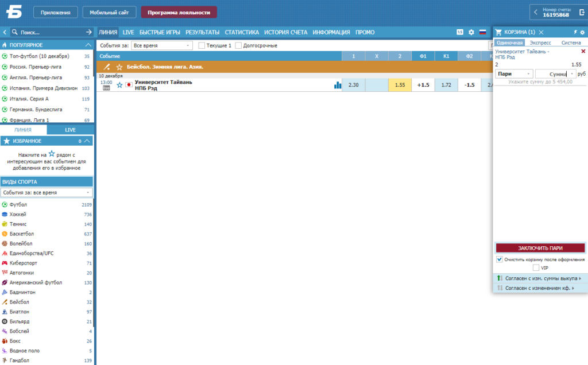Image resolution: width=588 pixels, height=365 pixels.
Task: Open the LIVE menu item
Action: (128, 33)
